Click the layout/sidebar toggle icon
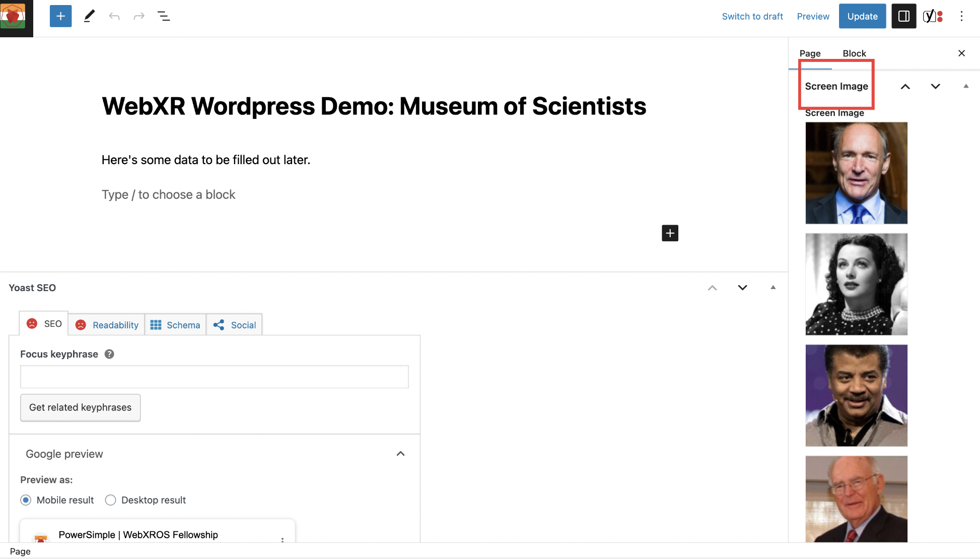 [903, 16]
